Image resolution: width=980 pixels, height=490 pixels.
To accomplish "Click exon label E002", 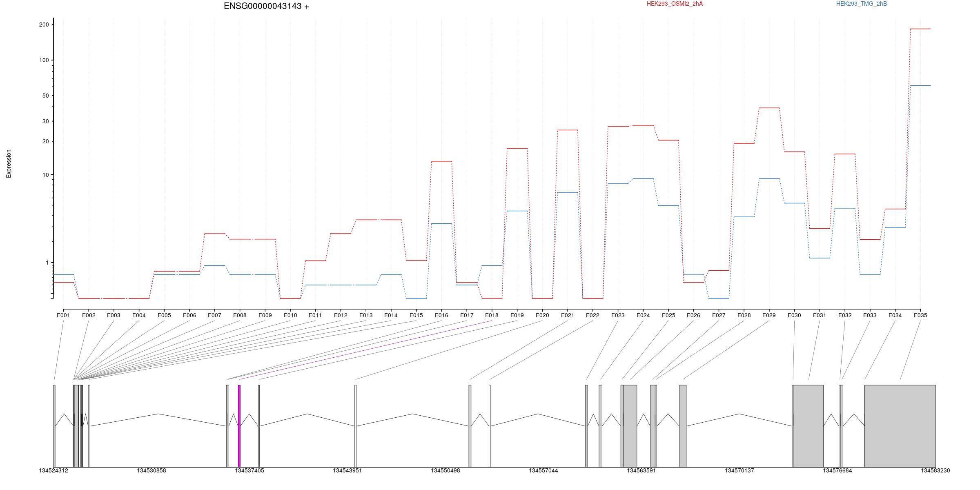I will (89, 315).
